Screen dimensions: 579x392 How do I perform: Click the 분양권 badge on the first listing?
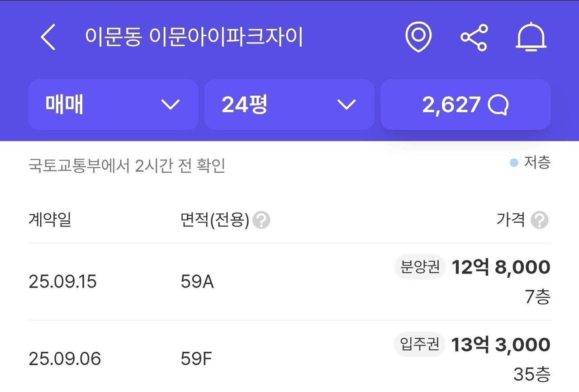point(419,267)
